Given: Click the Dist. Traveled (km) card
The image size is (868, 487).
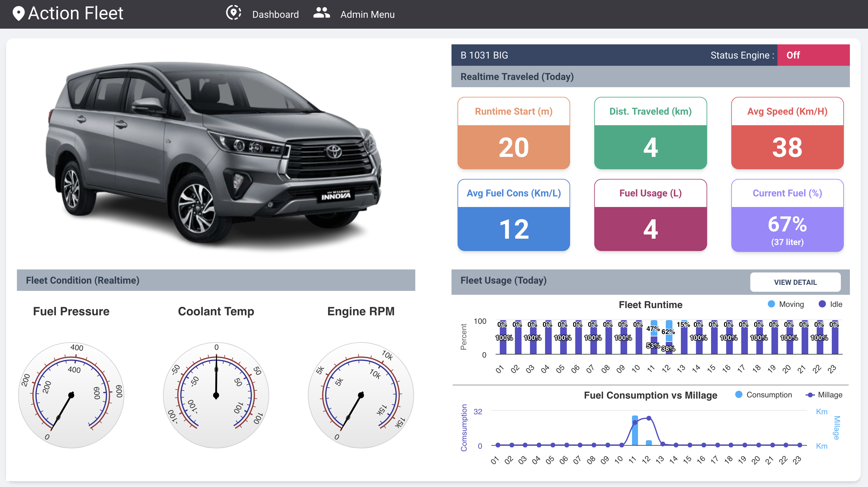Looking at the screenshot, I should point(650,133).
